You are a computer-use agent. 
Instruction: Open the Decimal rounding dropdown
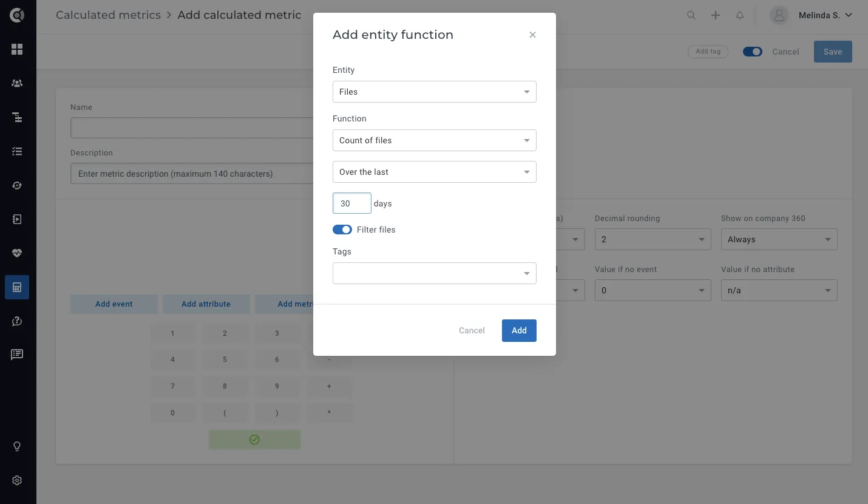click(x=653, y=239)
